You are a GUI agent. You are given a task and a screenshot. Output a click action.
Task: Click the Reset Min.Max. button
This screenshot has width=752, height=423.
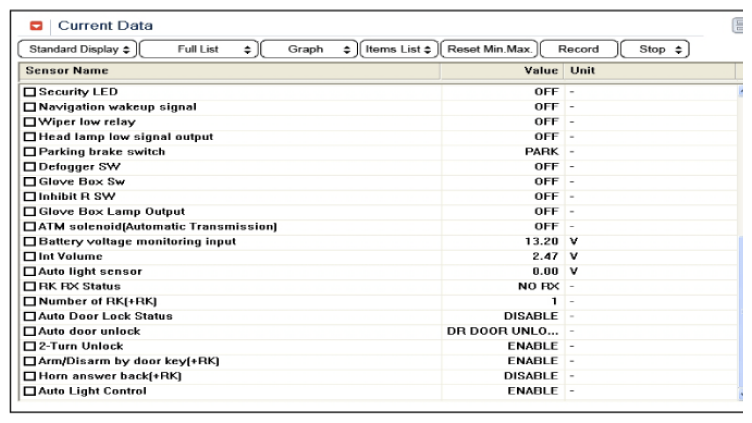point(489,49)
